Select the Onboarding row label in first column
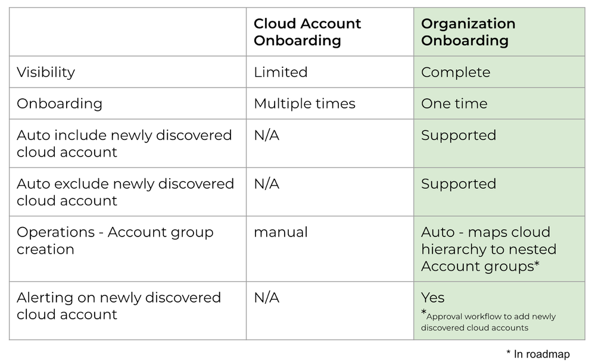595x364 pixels. 60,104
